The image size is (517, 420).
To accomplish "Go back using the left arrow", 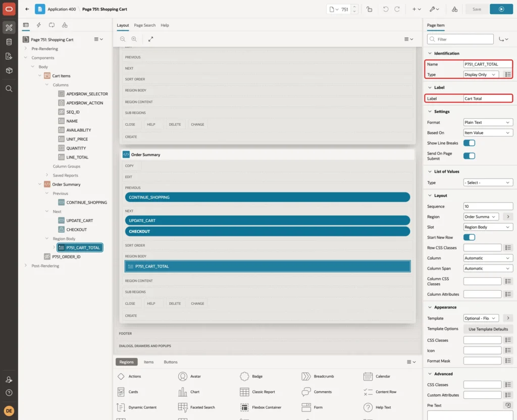I will [27, 9].
